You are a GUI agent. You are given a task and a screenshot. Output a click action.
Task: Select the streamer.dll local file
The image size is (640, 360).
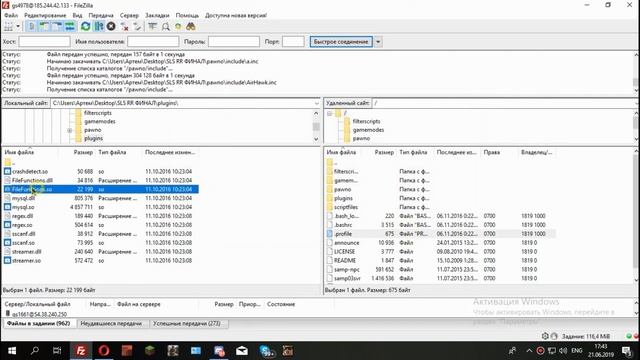point(101,251)
